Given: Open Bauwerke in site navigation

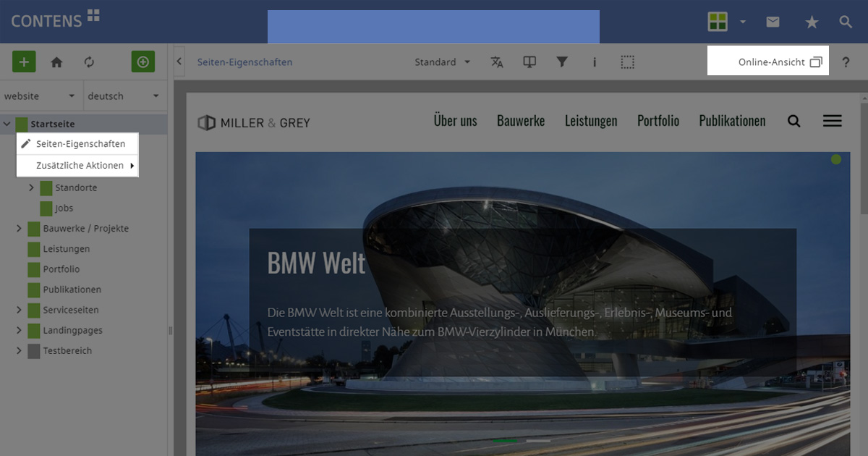Looking at the screenshot, I should tap(521, 121).
